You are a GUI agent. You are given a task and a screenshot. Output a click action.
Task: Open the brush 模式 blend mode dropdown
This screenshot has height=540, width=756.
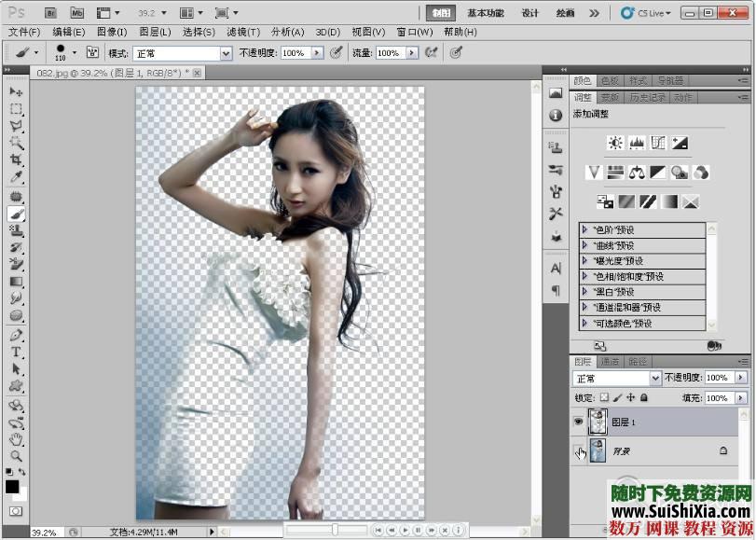182,53
